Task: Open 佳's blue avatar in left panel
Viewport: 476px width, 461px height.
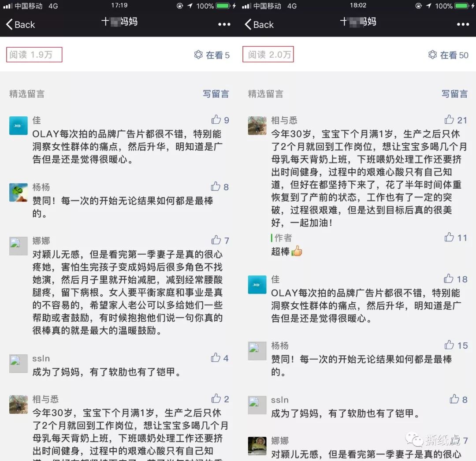Action: [x=18, y=125]
